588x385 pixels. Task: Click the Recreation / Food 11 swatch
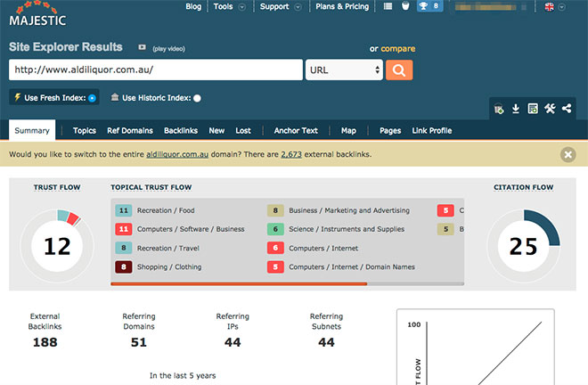123,210
